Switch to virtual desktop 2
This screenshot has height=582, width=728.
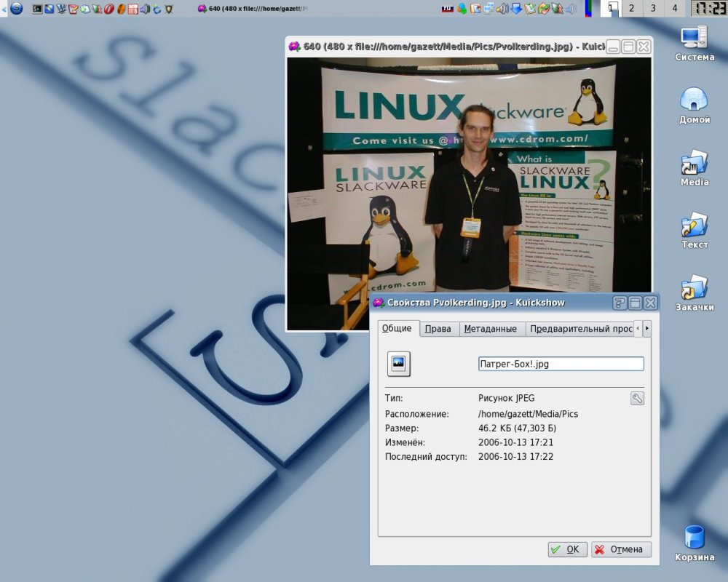click(x=631, y=8)
